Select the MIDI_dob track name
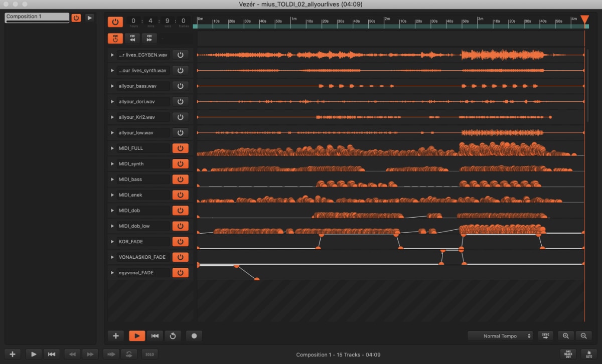 click(143, 210)
